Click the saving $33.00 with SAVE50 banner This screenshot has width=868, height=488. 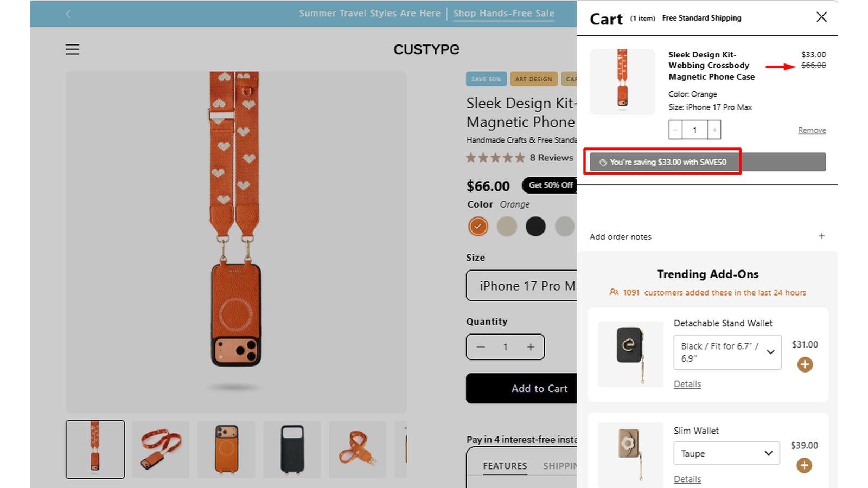(707, 162)
